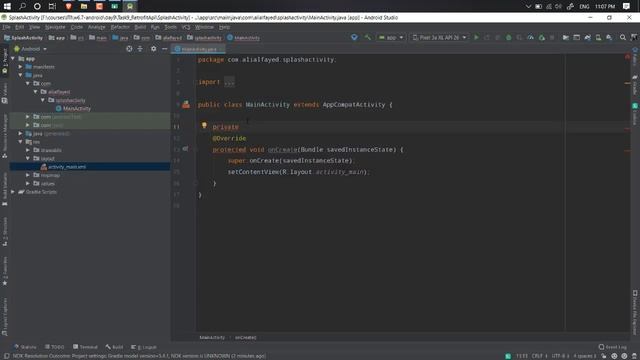Viewport: 640px width, 360px height.
Task: Collapse the res folder
Action: point(20,142)
